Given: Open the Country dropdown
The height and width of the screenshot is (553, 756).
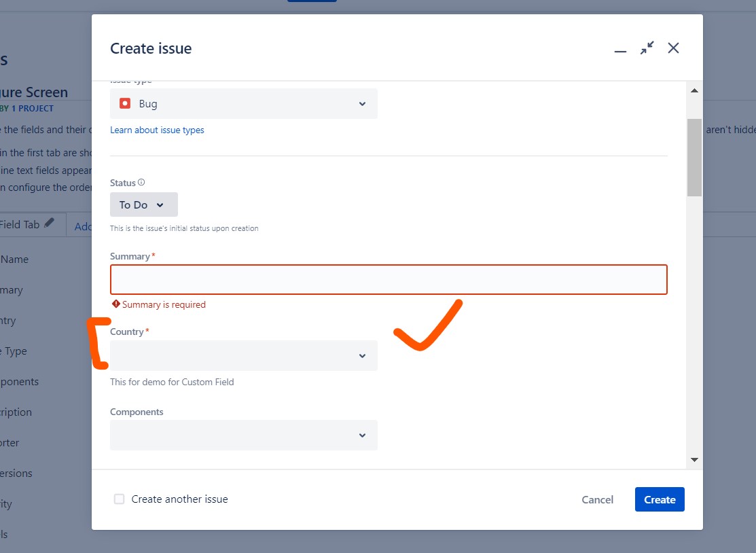Looking at the screenshot, I should [x=243, y=355].
